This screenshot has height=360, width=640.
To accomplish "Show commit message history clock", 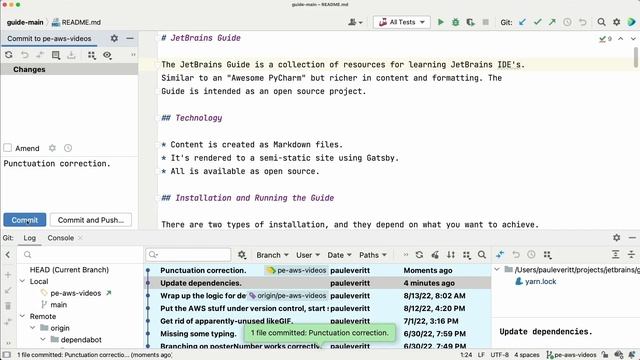I will pyautogui.click(x=68, y=148).
